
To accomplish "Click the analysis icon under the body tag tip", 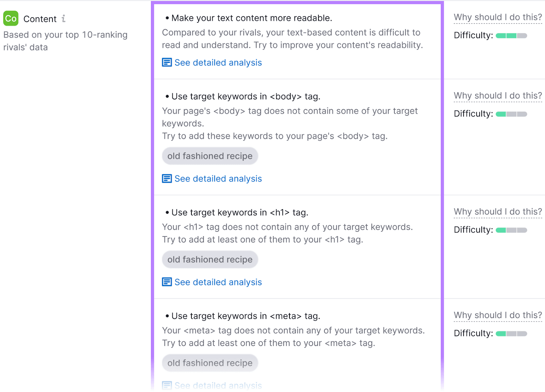I will (x=167, y=178).
